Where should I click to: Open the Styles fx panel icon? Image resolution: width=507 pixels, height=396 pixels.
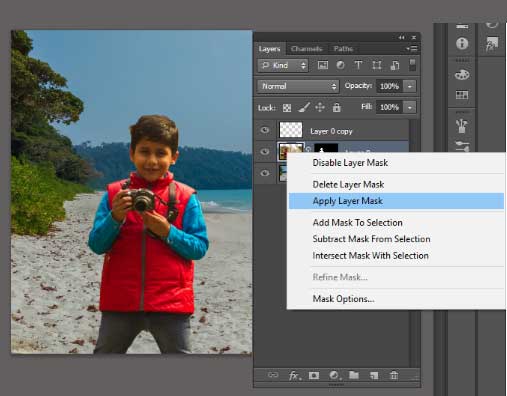coord(492,44)
